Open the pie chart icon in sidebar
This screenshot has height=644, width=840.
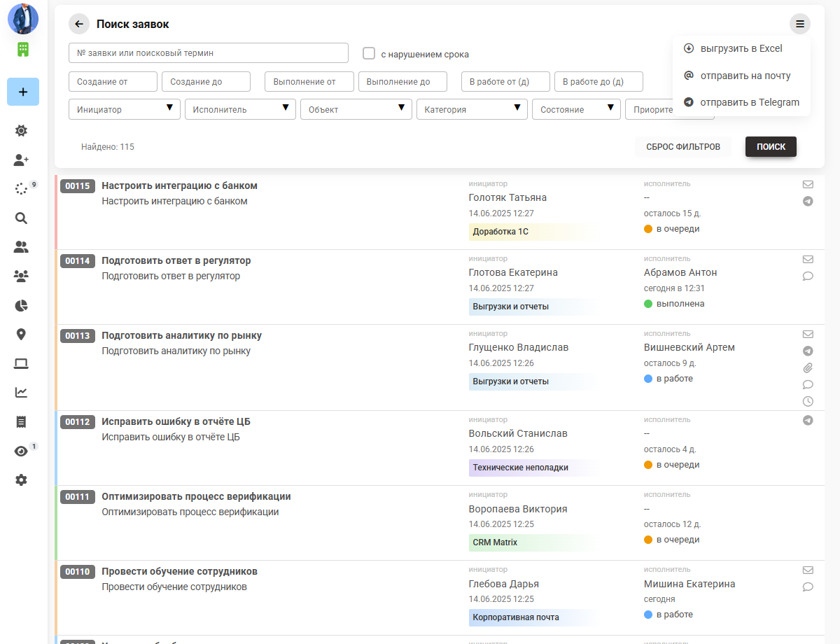point(21,305)
